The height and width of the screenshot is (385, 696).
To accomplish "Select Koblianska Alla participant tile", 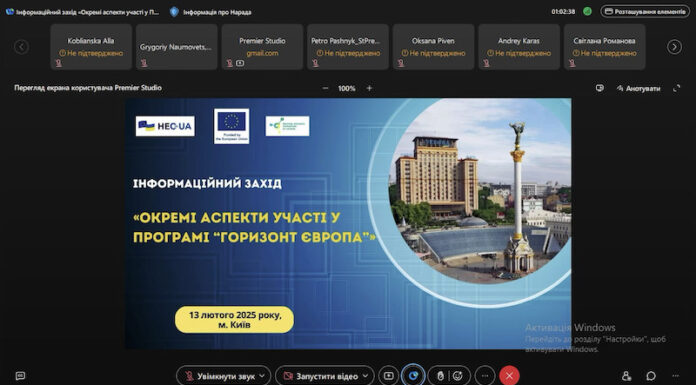I will point(91,47).
